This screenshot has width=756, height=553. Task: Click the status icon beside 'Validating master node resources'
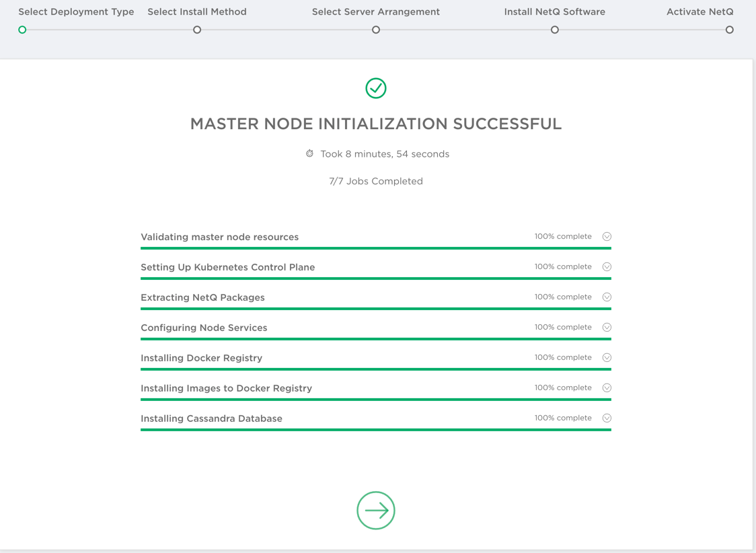point(607,236)
